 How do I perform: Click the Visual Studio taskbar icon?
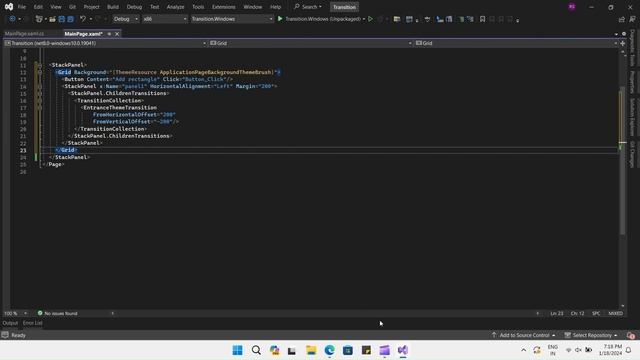(x=403, y=350)
